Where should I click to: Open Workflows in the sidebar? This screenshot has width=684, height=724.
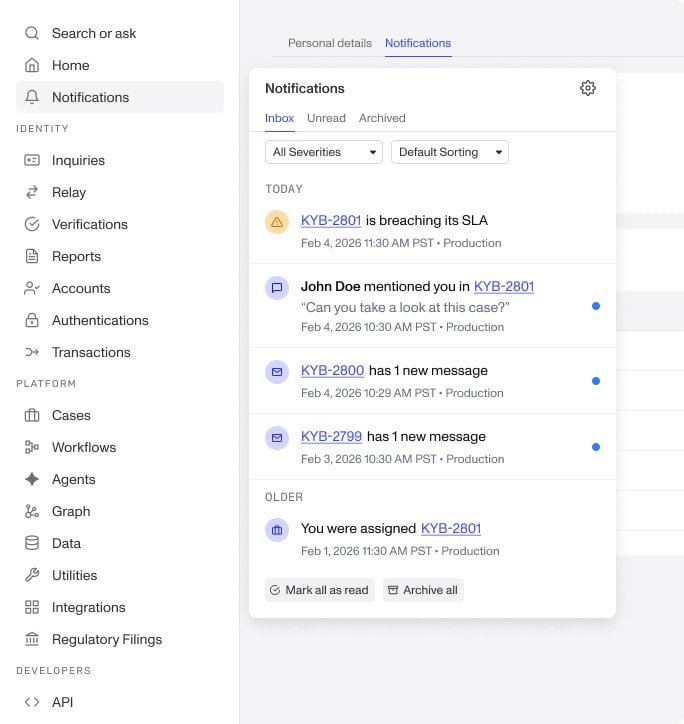pos(120,447)
